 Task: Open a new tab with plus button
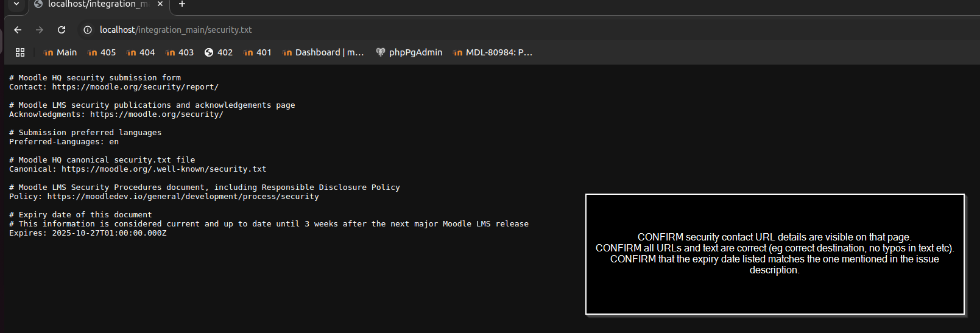coord(182,4)
